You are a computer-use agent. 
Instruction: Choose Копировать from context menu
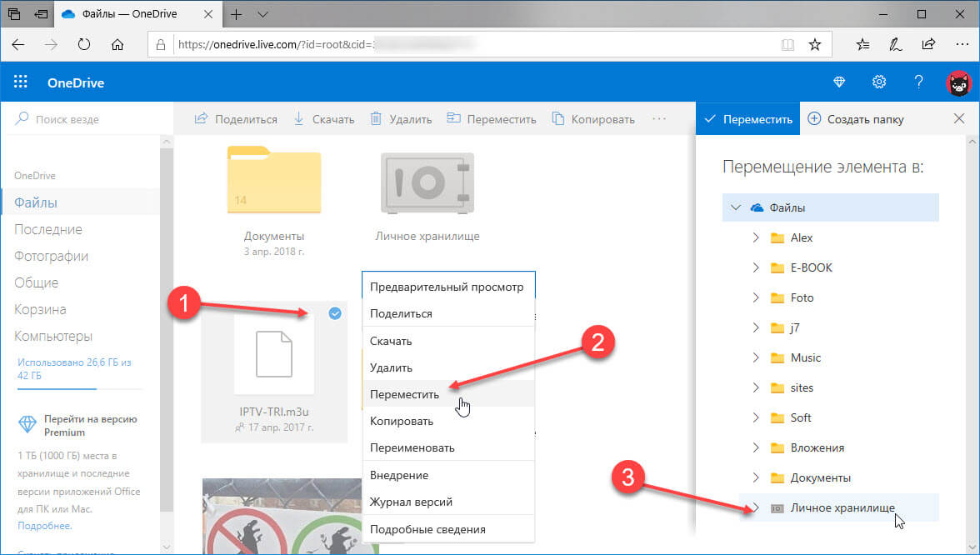pyautogui.click(x=448, y=422)
